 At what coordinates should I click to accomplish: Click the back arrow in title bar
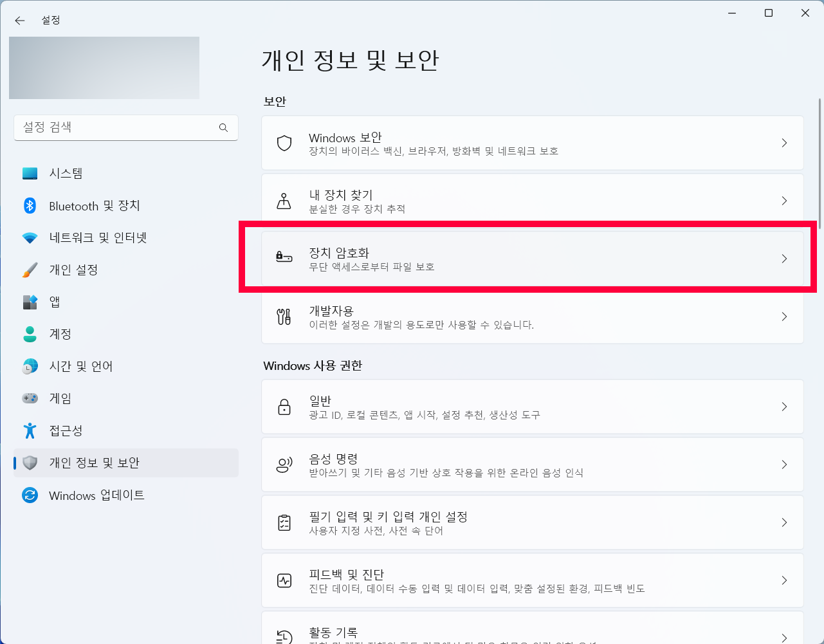tap(20, 21)
